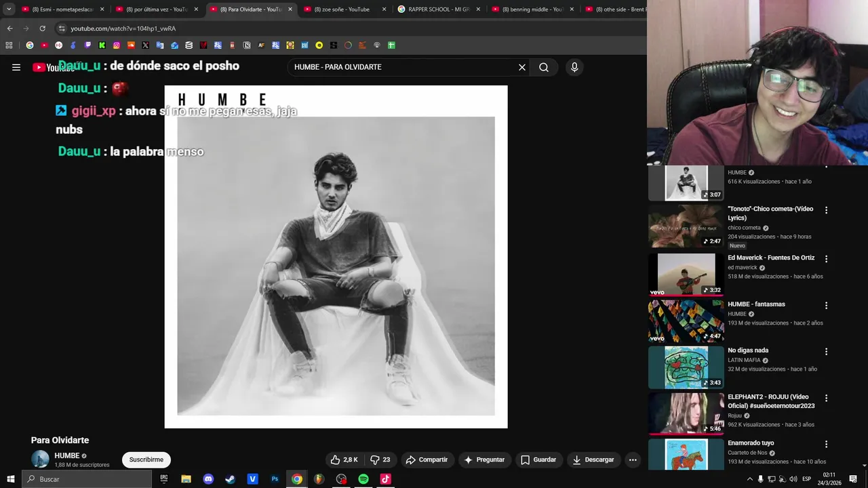This screenshot has height=488, width=868.
Task: Like the video with 2,8 K likes
Action: (x=344, y=460)
